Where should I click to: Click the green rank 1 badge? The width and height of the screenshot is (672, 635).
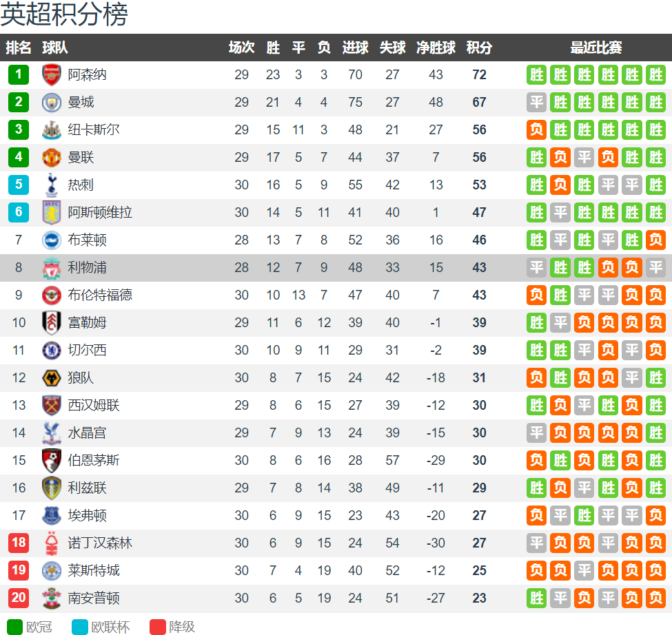(19, 74)
